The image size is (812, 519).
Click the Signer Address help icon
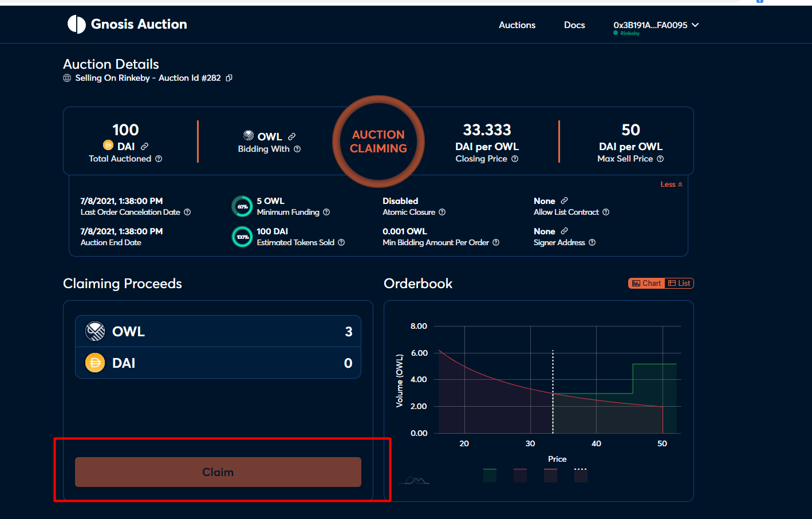[592, 242]
